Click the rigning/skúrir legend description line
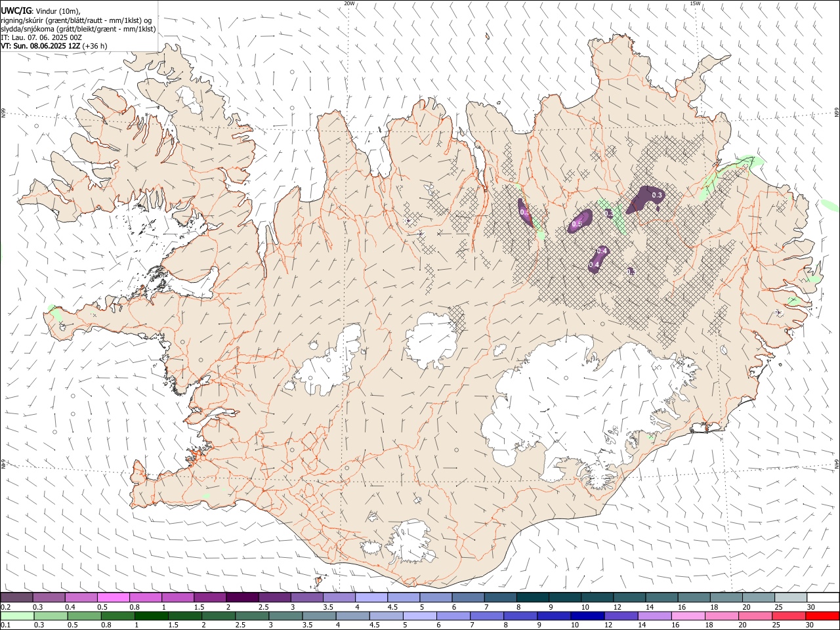Screen dimensions: 840x630 pyautogui.click(x=76, y=20)
